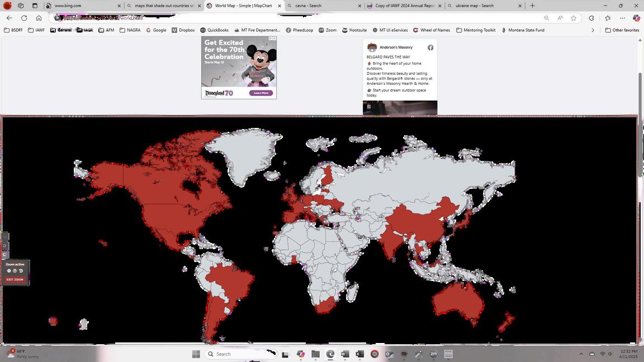The height and width of the screenshot is (362, 644).
Task: Expand the favorites bar overflow chevron
Action: click(x=593, y=30)
